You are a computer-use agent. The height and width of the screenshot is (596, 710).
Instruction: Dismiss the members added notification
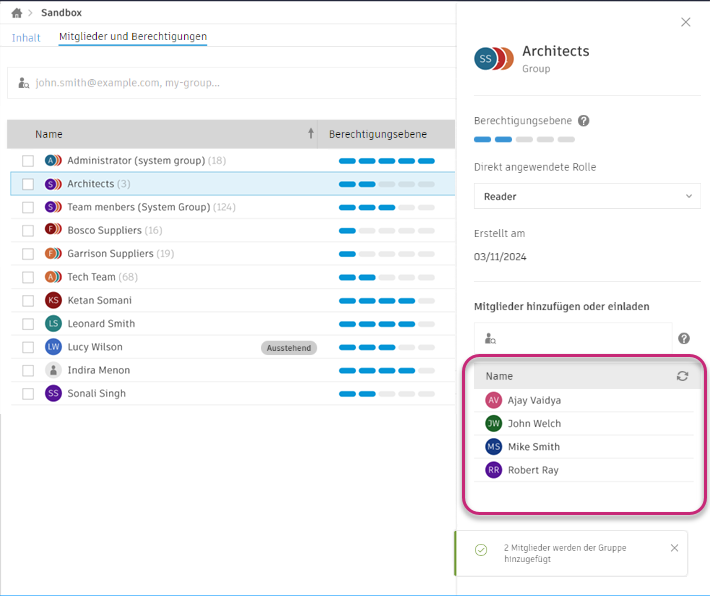(x=674, y=548)
